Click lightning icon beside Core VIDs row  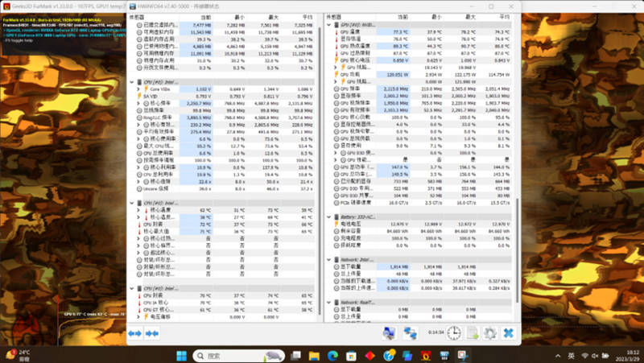(x=146, y=89)
